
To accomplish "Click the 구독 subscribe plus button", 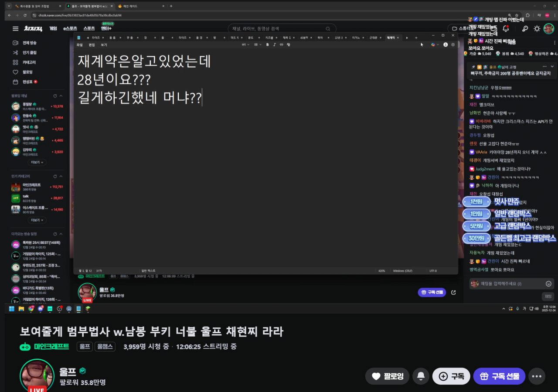I will click(451, 376).
